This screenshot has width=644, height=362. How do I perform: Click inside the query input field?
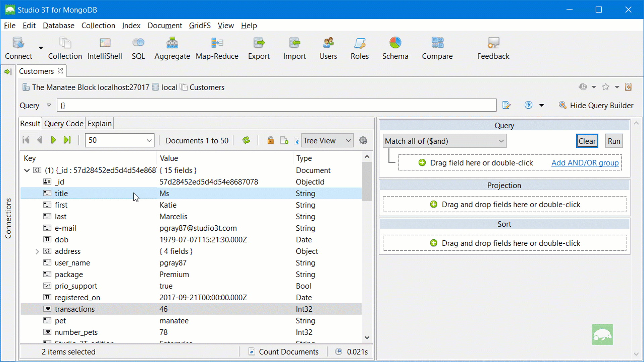pos(276,105)
